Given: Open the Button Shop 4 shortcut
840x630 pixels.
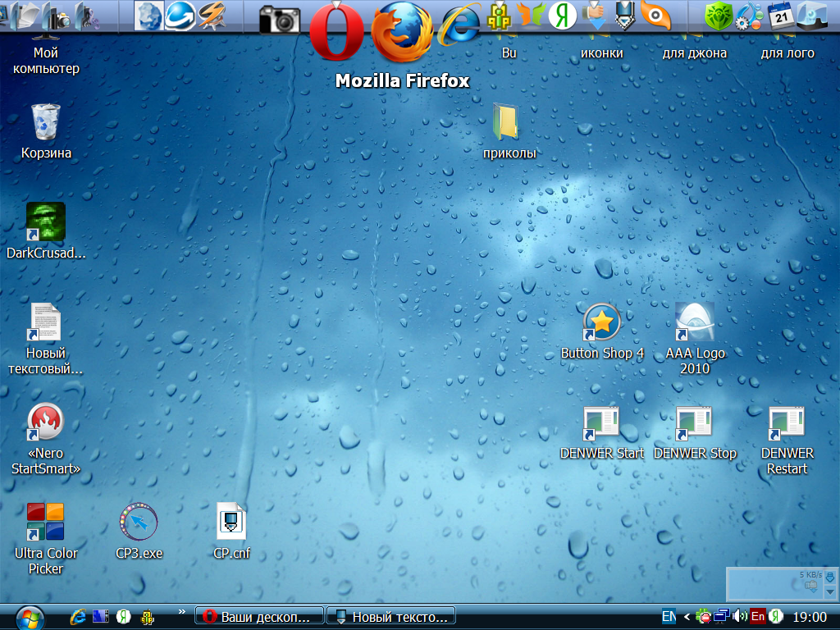Looking at the screenshot, I should coord(602,322).
